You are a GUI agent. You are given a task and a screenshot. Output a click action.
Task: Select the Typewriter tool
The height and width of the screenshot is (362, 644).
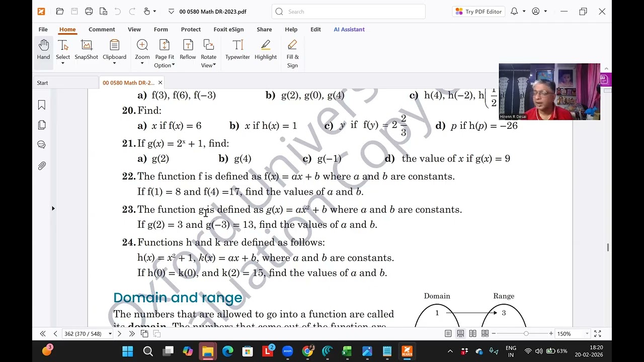[x=237, y=50]
